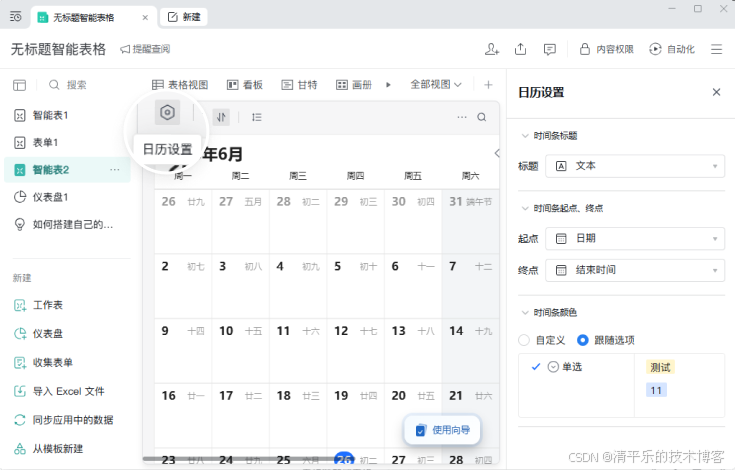The image size is (735, 470).
Task: Click the add new view plus icon
Action: (x=488, y=85)
